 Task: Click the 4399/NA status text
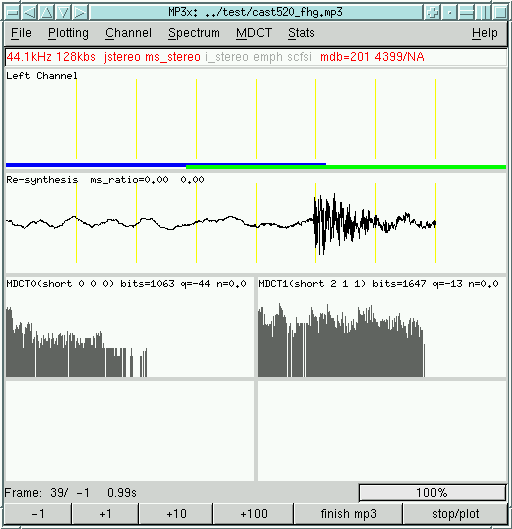point(399,57)
